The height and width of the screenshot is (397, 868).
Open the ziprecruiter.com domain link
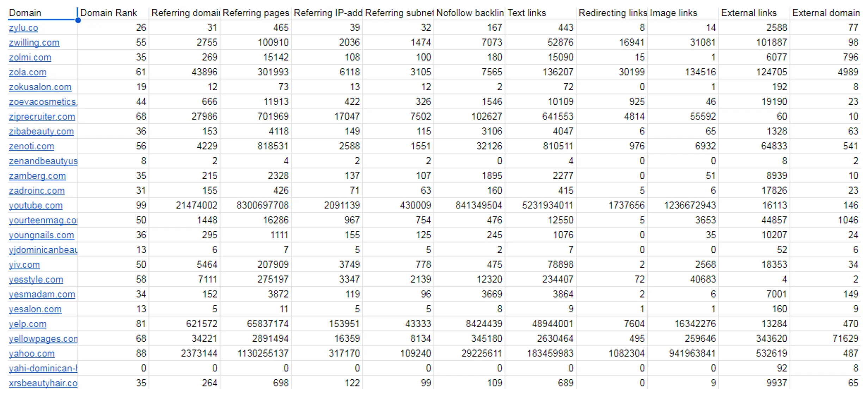pyautogui.click(x=42, y=117)
